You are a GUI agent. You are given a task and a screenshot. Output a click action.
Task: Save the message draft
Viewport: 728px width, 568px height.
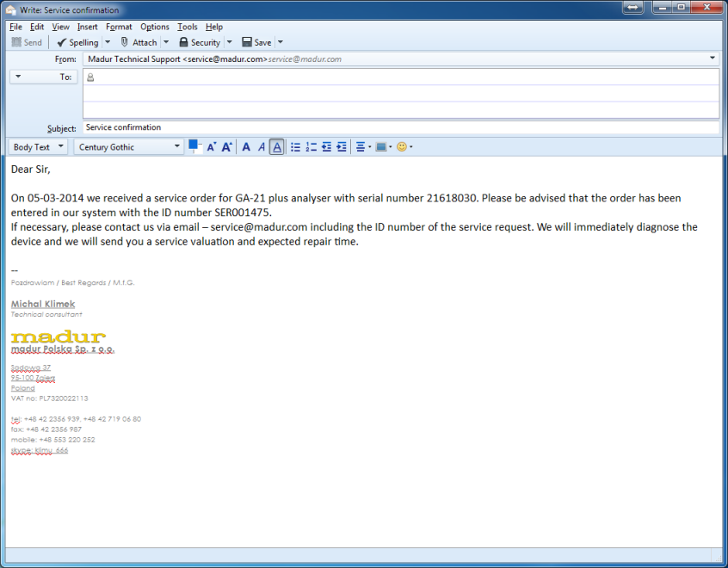256,42
